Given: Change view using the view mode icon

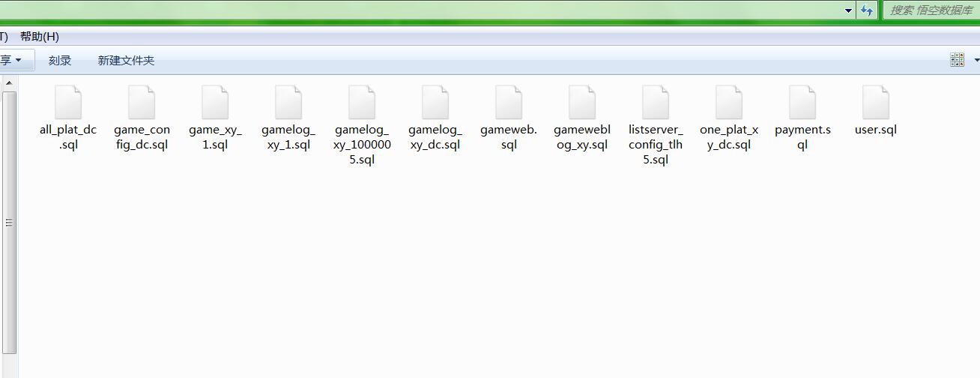Looking at the screenshot, I should [x=957, y=60].
